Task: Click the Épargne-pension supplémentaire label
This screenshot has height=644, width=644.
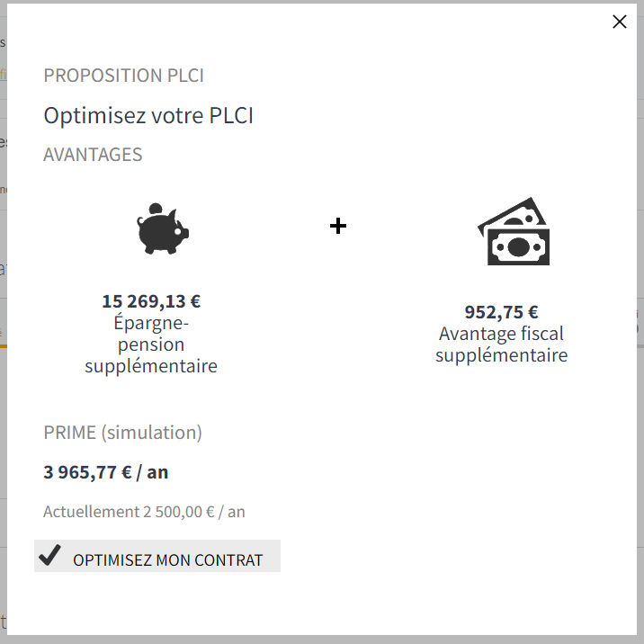Action: click(151, 344)
